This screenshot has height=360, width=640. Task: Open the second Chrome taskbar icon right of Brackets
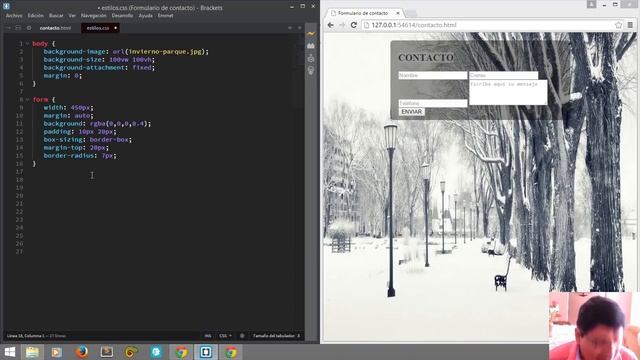231,352
